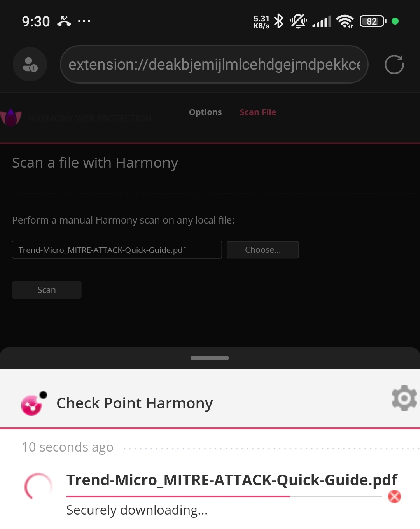This screenshot has width=420, height=529.
Task: Click the secure download progress bar
Action: 224,496
